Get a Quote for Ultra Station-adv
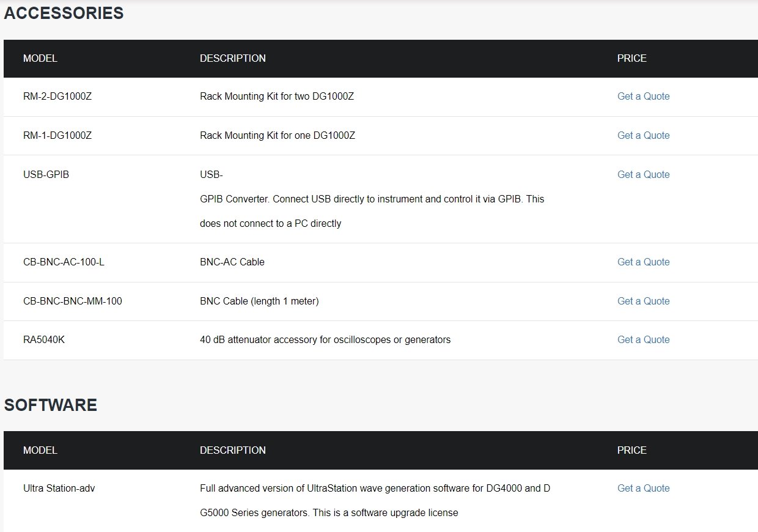Screen dimensions: 758x532 pos(643,488)
